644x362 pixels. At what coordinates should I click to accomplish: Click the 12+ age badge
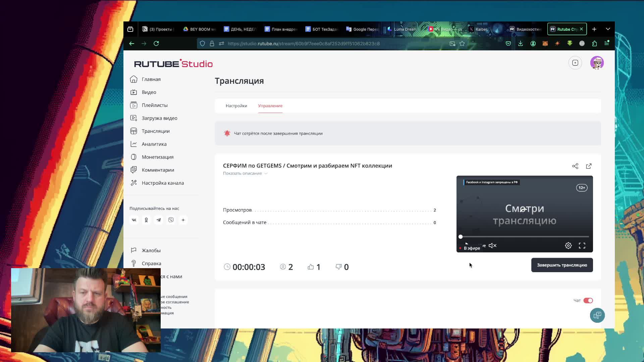pyautogui.click(x=582, y=188)
